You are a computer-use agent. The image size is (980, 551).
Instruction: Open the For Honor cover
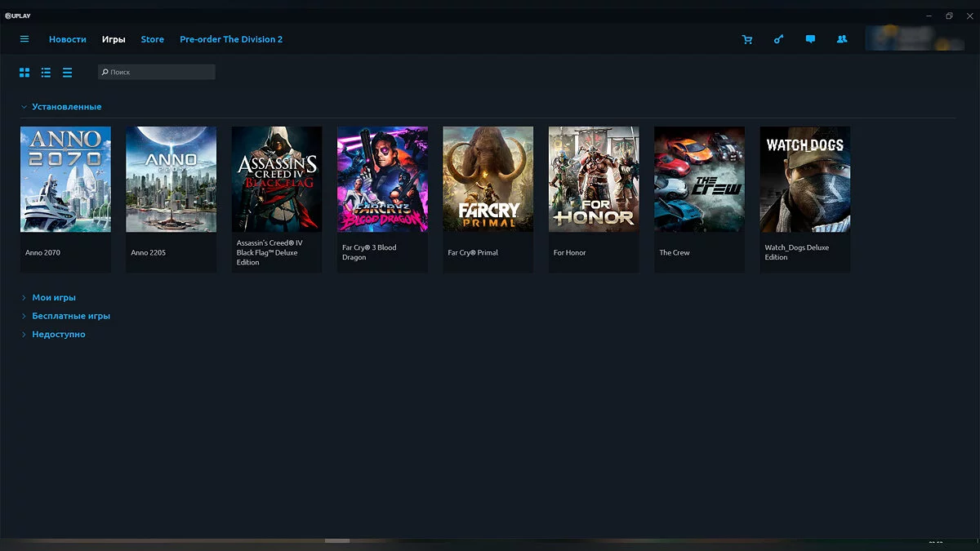pyautogui.click(x=594, y=180)
